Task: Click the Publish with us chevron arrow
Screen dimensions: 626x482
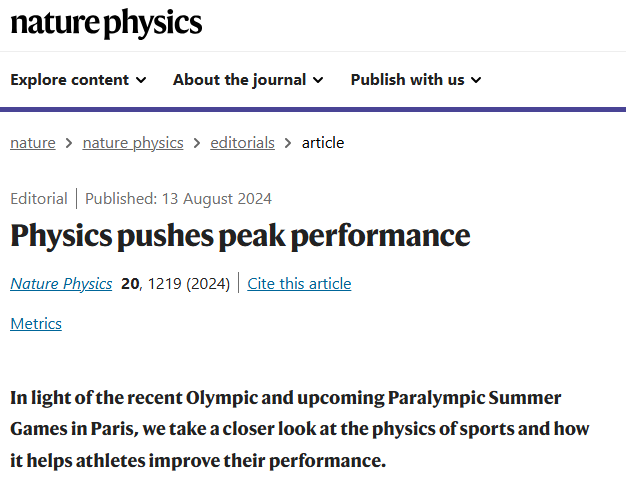Action: tap(476, 80)
